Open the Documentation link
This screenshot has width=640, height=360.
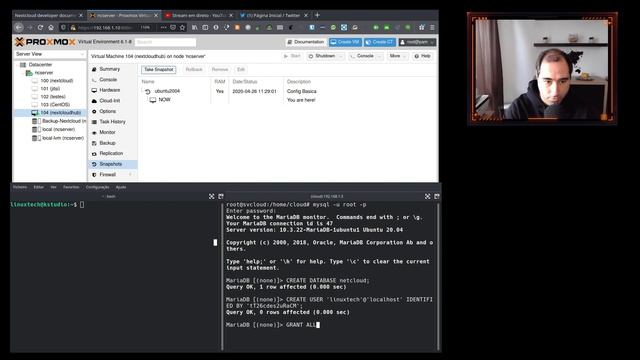306,42
